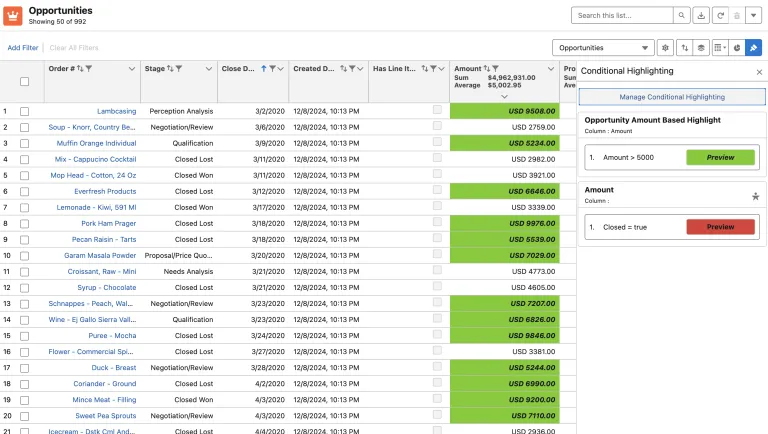
Task: Sort by Created Date column arrows
Action: (344, 69)
